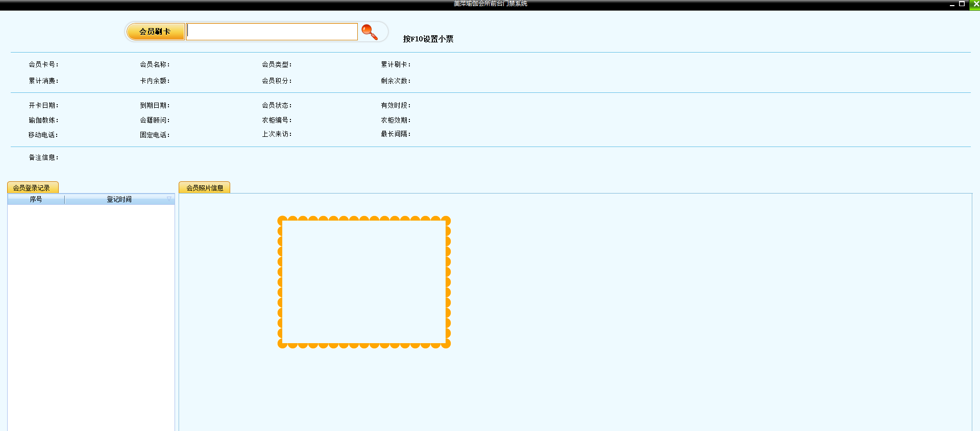The width and height of the screenshot is (980, 431).
Task: Click the 会籍顾问 label
Action: (155, 120)
